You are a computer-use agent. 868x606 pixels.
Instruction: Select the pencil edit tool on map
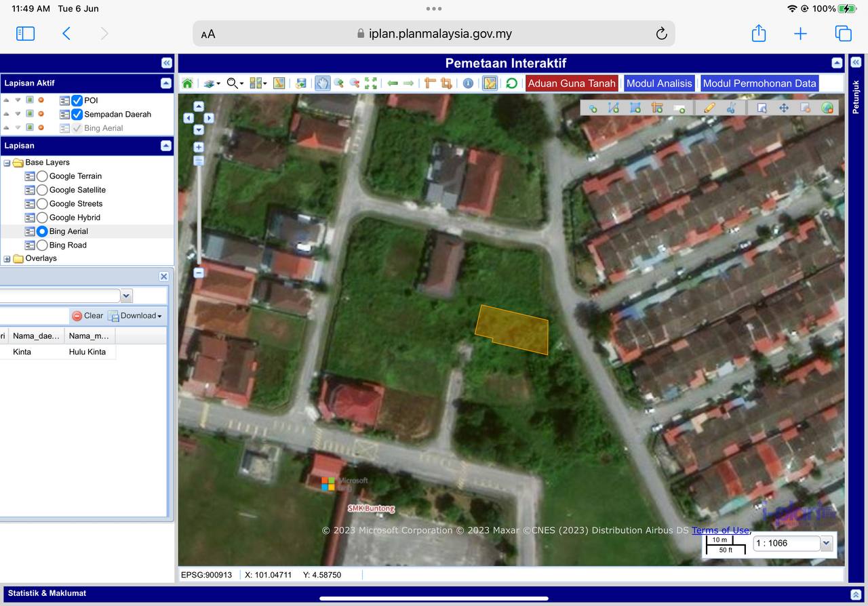709,108
